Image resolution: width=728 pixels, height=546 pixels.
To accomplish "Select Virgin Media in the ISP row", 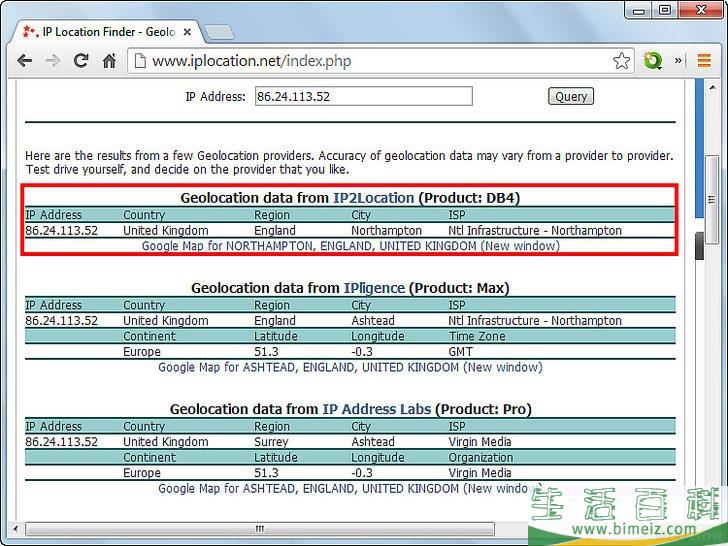I will (x=480, y=442).
